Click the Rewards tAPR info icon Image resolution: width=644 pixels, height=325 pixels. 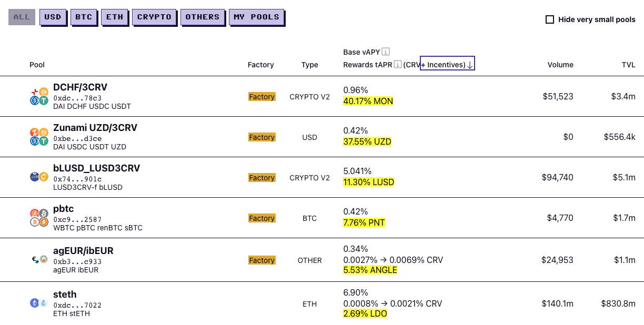(398, 64)
